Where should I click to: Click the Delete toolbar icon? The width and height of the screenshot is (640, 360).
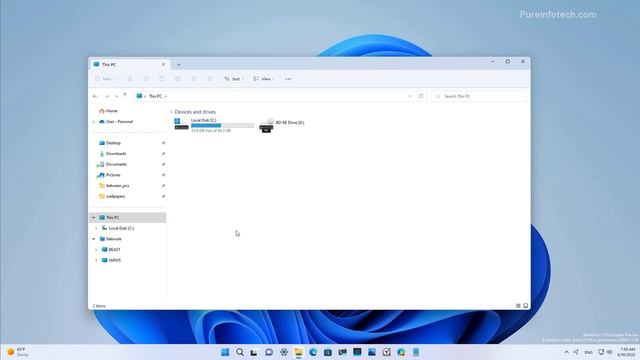click(210, 79)
